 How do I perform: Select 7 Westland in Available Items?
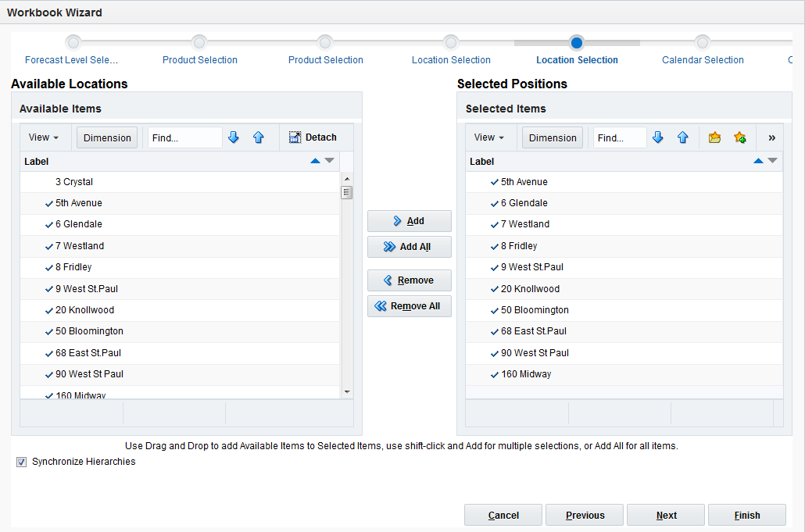(180, 246)
